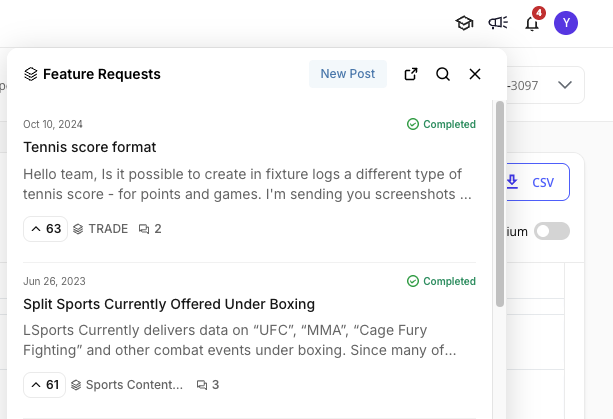Select the Sports Content category tag

(x=127, y=385)
